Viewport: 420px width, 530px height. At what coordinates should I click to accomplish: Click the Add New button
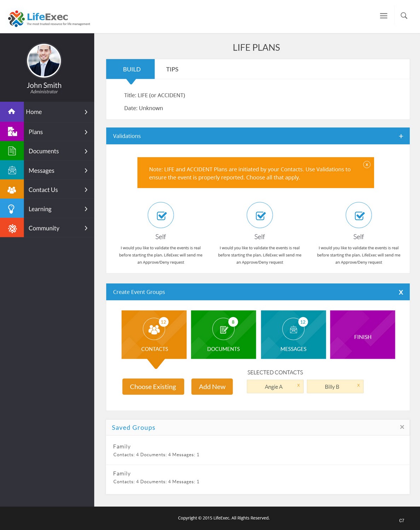click(x=212, y=387)
